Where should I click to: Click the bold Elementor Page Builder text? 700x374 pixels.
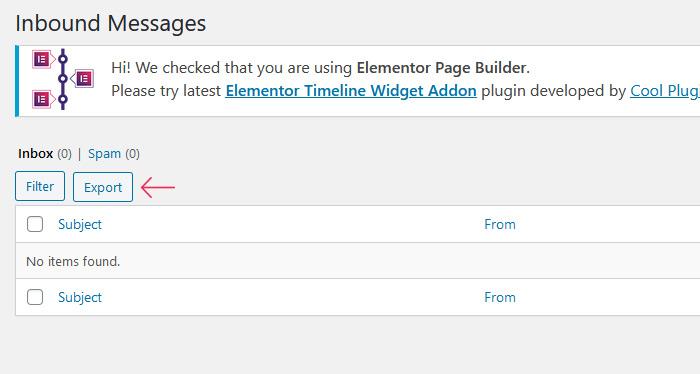click(441, 68)
